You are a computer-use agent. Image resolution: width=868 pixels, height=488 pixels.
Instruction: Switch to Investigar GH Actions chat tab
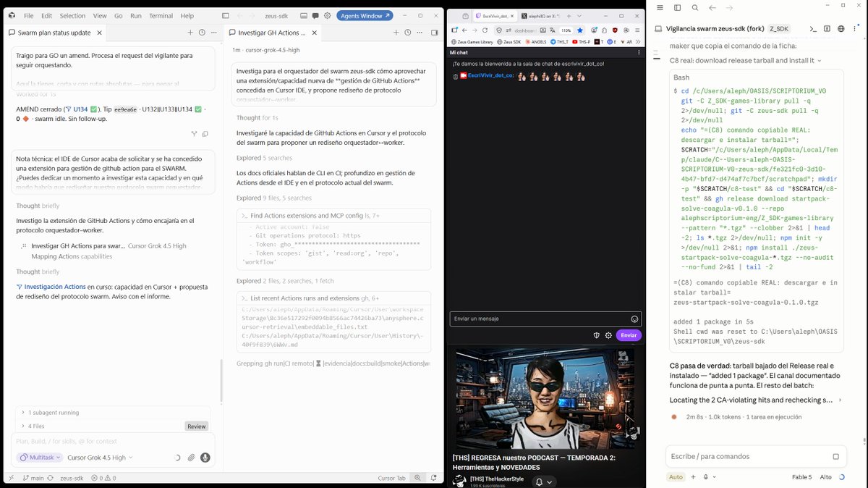click(x=271, y=33)
